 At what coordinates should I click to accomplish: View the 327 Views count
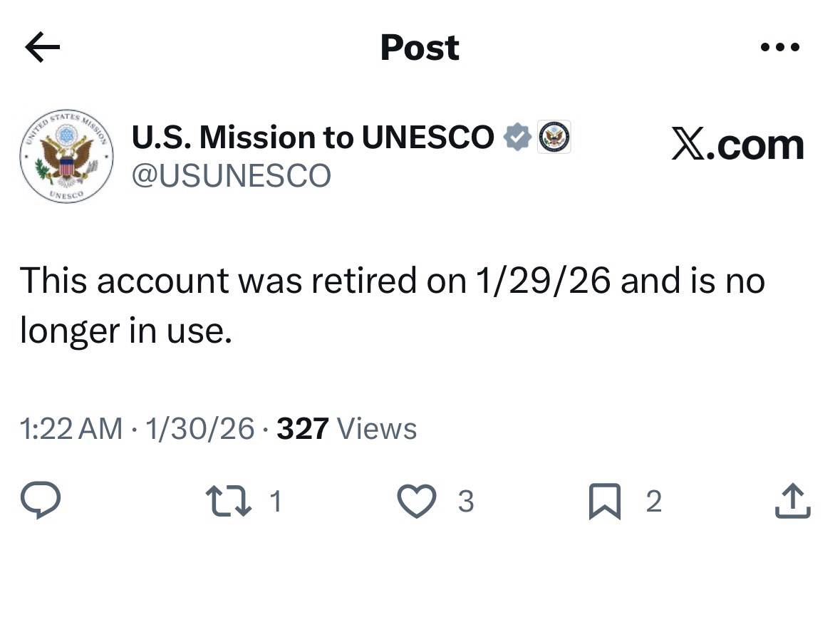tap(346, 429)
